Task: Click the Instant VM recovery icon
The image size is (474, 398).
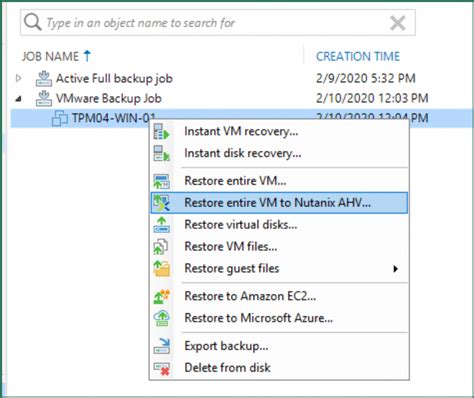Action: tap(161, 132)
